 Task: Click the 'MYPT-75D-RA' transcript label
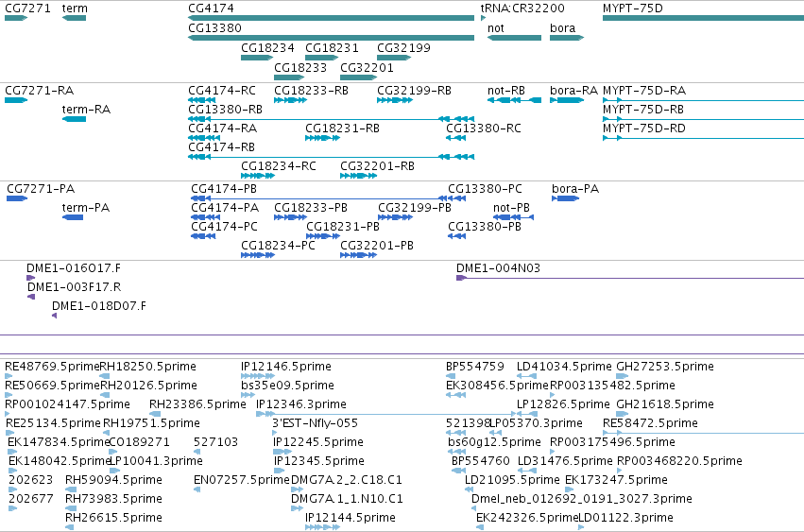tap(644, 91)
